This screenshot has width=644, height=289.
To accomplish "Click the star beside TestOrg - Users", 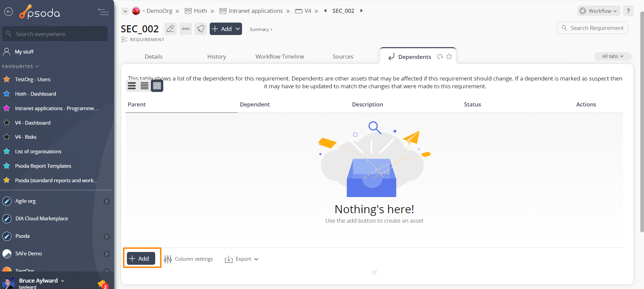I will coord(7,79).
